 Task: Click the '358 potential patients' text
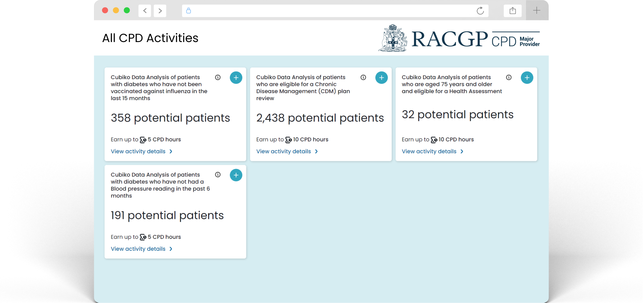[x=170, y=118]
